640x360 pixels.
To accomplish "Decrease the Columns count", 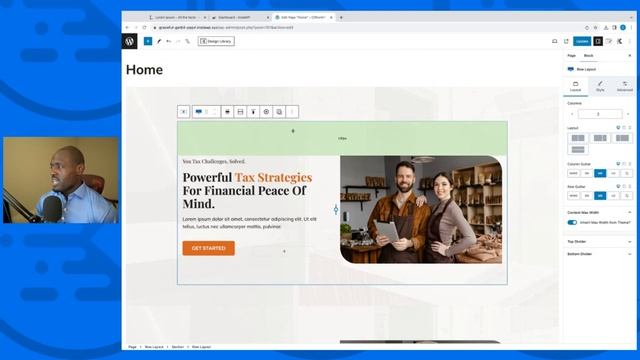I will point(572,114).
